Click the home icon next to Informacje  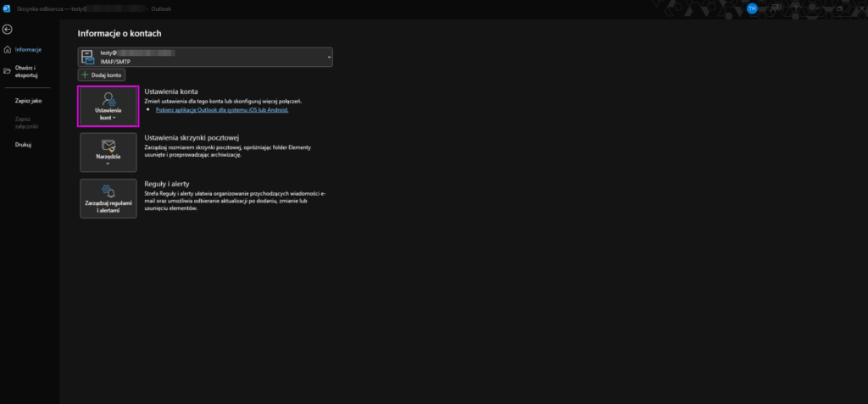coord(8,49)
